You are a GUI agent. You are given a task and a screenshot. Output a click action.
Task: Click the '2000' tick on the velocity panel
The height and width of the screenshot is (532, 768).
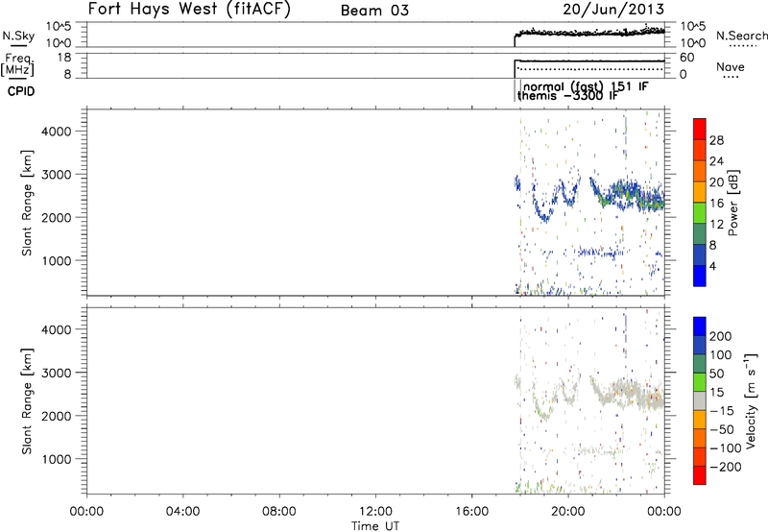pos(57,416)
